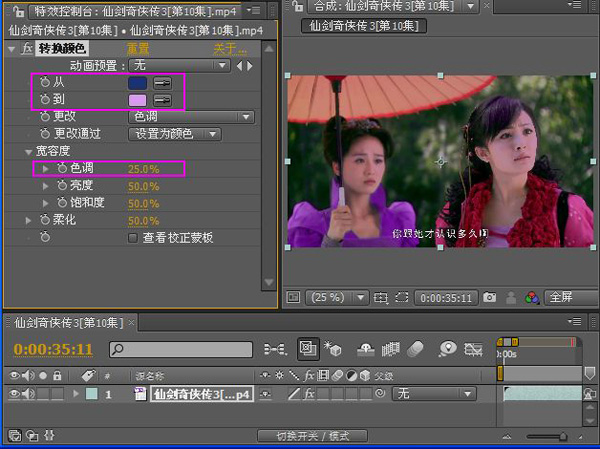Screen dimensions: 600x449
Task: Open grid and guide options icon
Action: (381, 297)
